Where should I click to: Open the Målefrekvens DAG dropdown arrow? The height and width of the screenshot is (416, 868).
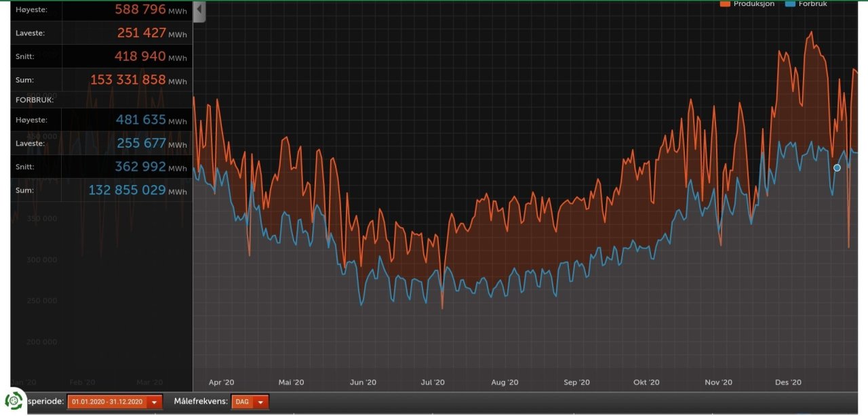coord(260,402)
